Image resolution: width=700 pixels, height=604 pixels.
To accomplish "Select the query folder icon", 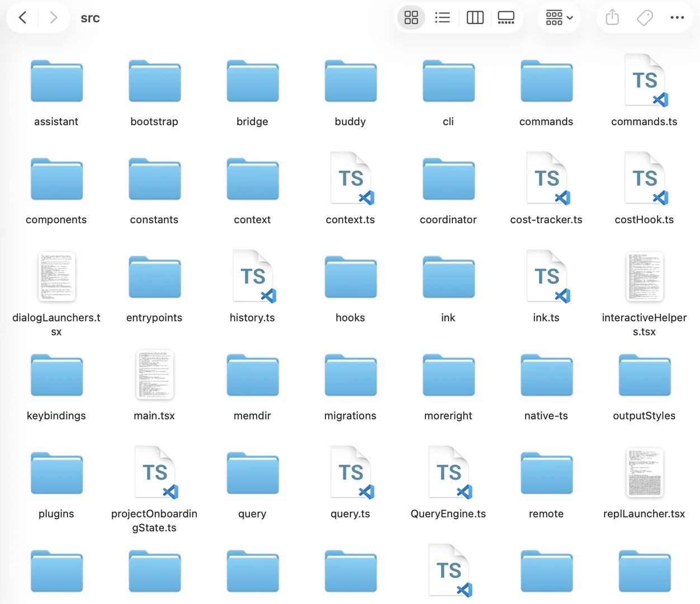I will pyautogui.click(x=253, y=473).
